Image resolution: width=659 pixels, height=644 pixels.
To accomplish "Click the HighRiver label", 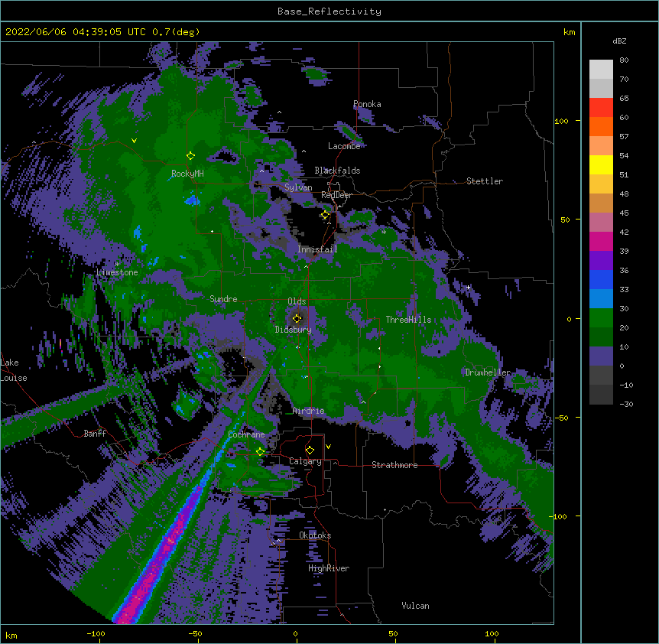I will 329,568.
